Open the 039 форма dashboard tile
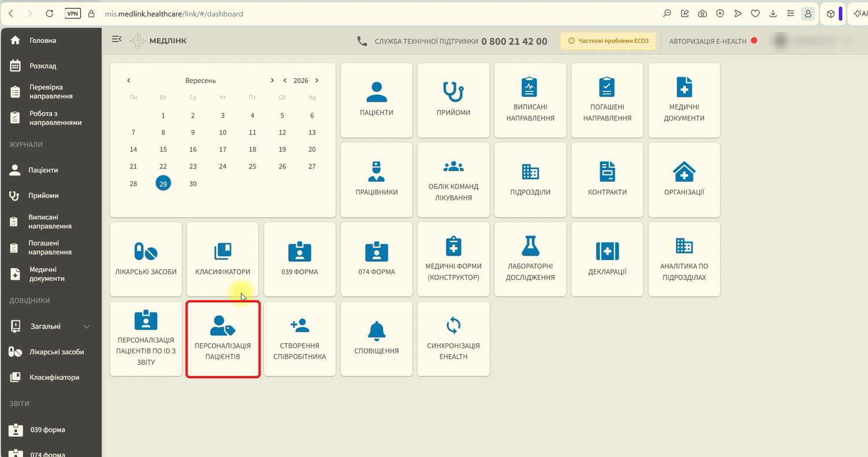868x457 pixels. 300,259
